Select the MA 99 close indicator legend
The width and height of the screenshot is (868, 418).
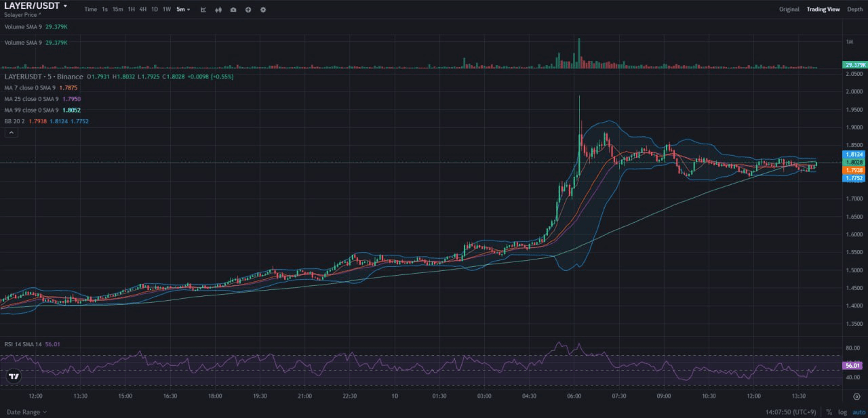click(x=43, y=110)
